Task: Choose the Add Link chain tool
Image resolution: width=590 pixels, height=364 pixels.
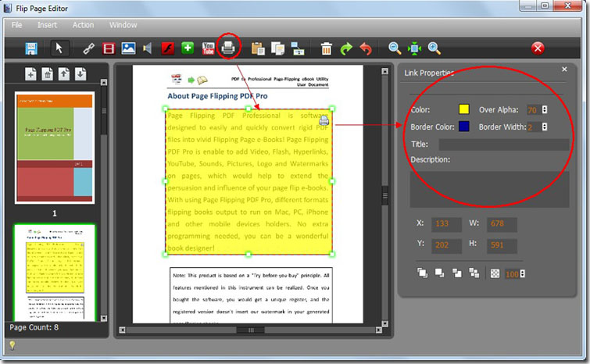Action: pyautogui.click(x=88, y=48)
